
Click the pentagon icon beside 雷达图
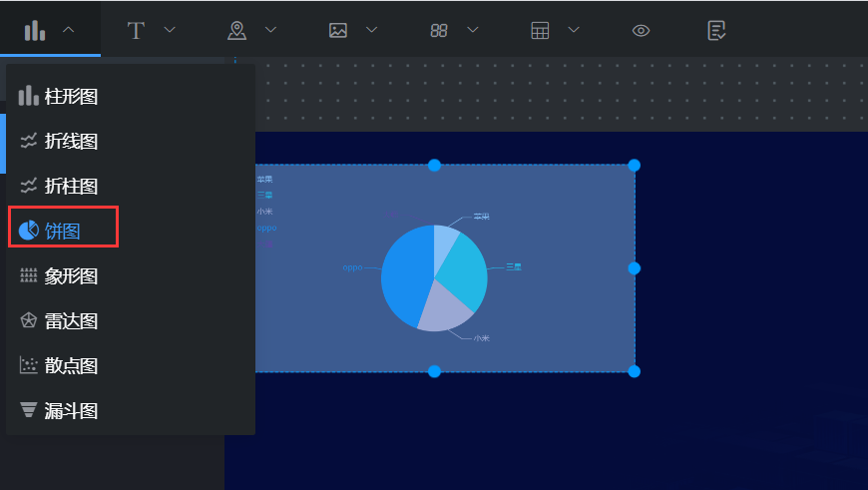pyautogui.click(x=28, y=320)
